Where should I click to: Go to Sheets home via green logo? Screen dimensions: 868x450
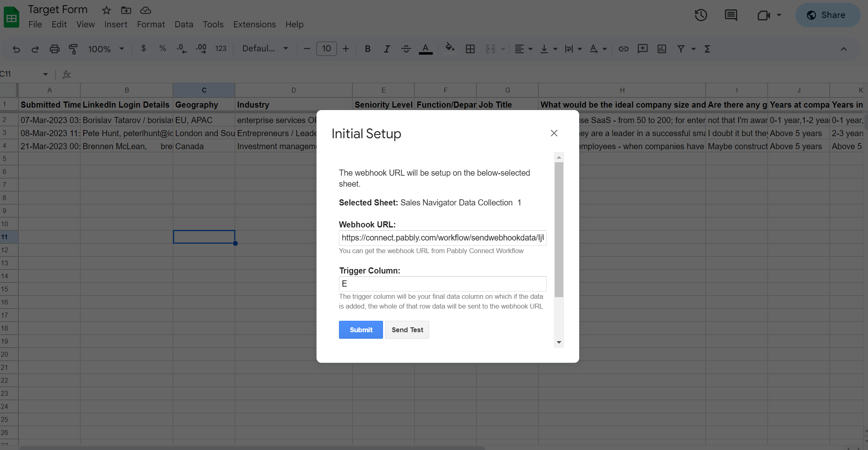[11, 17]
